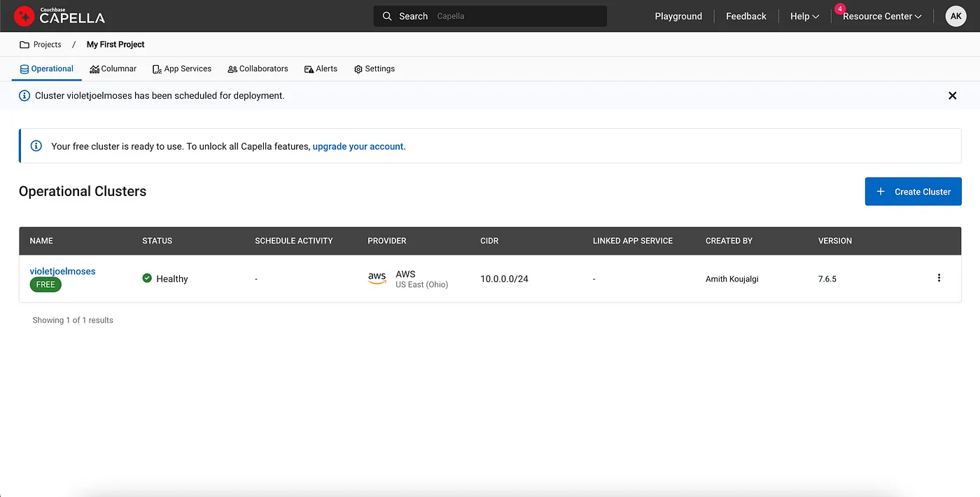Open the AK user avatar
Screen dimensions: 980x497
[x=955, y=16]
